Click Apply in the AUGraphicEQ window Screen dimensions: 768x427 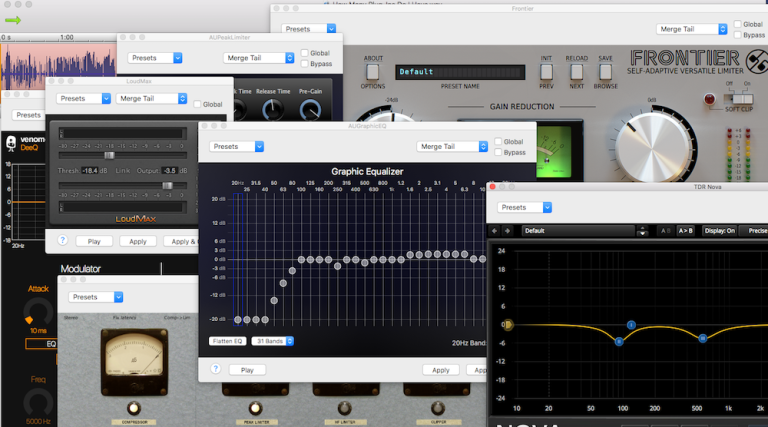pyautogui.click(x=441, y=370)
